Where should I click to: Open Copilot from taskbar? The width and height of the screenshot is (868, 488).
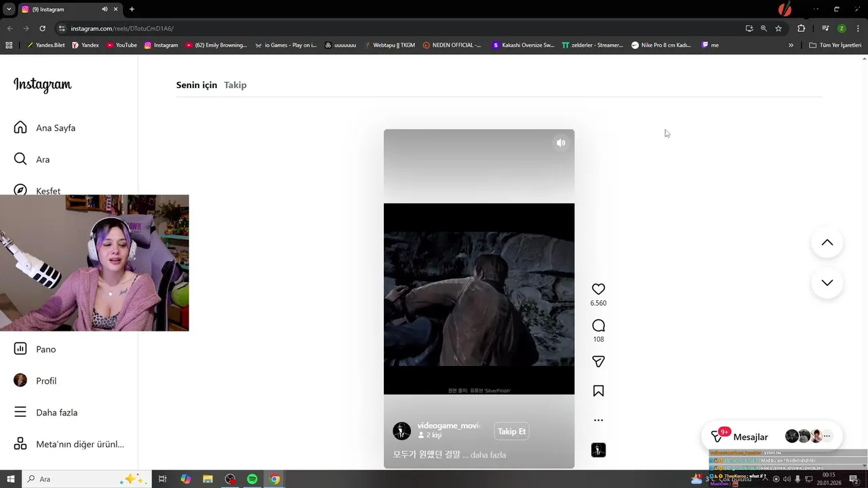click(x=185, y=479)
